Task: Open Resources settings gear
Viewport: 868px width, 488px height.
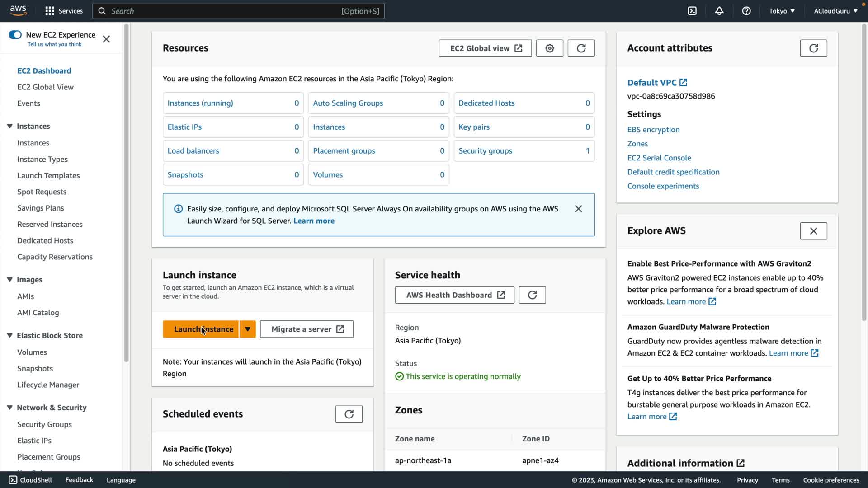Action: pyautogui.click(x=549, y=48)
